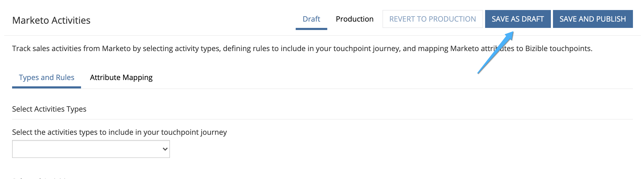The image size is (644, 179).
Task: Switch to the Draft tab
Action: pyautogui.click(x=311, y=19)
